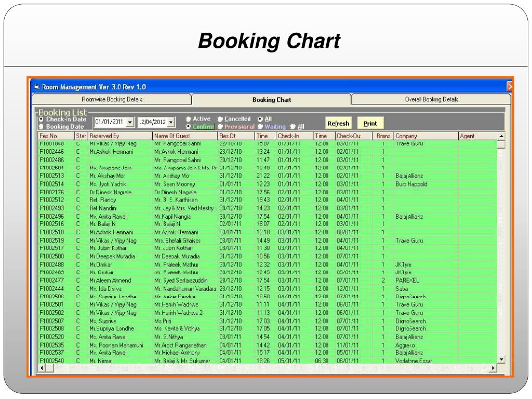Click company cell Saba
The height and width of the screenshot is (399, 532).
402,289
